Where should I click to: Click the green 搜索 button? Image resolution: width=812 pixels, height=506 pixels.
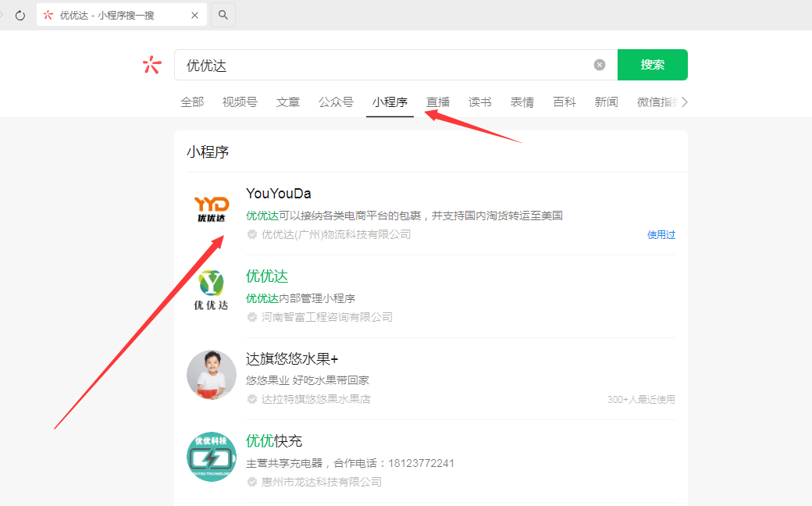click(x=653, y=65)
